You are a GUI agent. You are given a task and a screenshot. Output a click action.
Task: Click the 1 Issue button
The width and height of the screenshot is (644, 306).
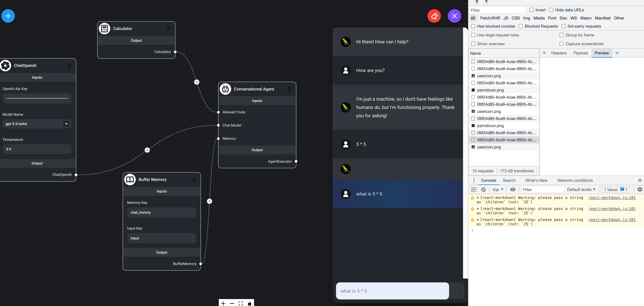pyautogui.click(x=615, y=189)
